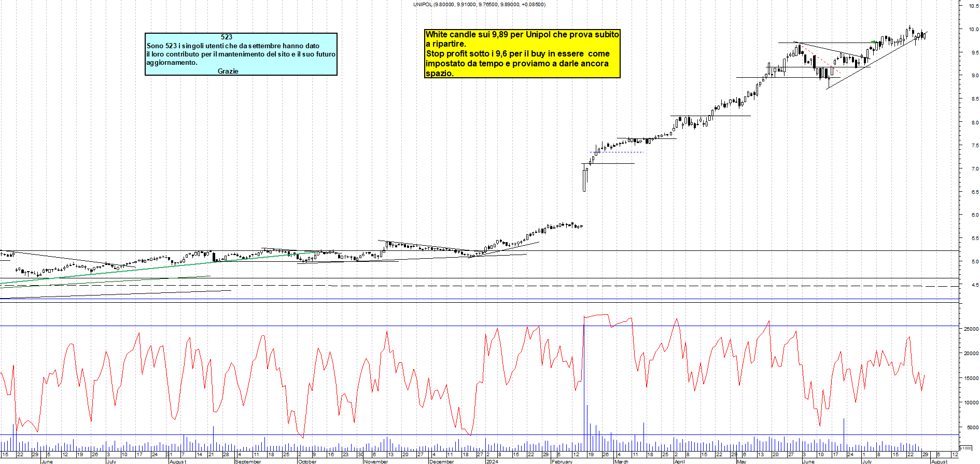Click the 4.5 price axis label

975,285
